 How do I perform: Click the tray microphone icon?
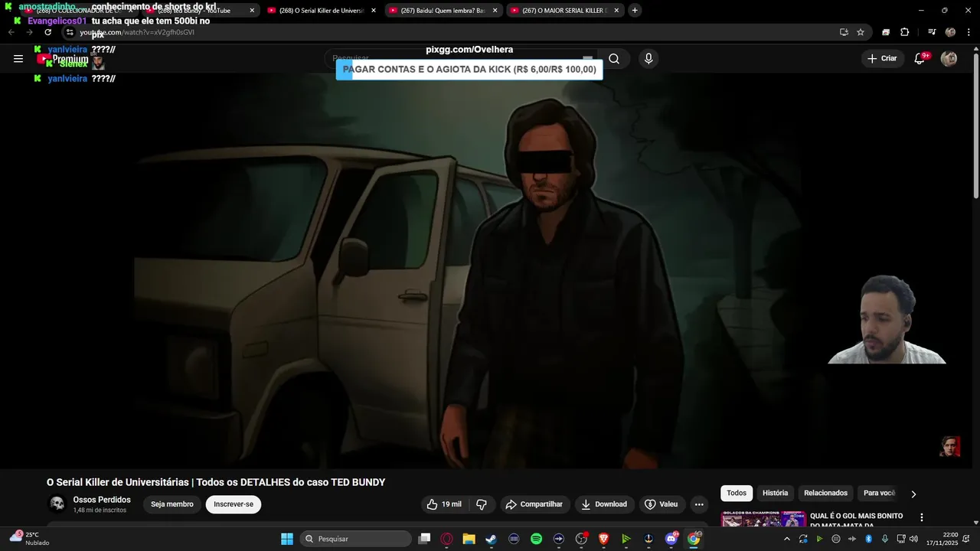[x=885, y=539]
